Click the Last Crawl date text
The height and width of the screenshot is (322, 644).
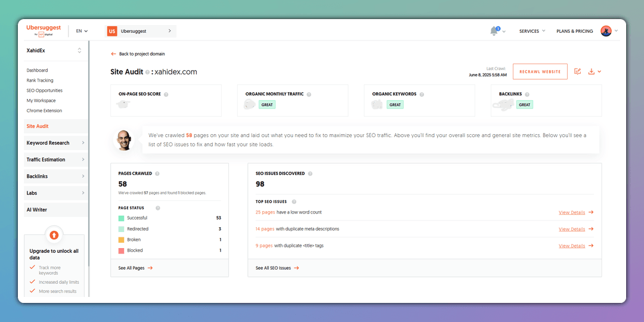488,75
